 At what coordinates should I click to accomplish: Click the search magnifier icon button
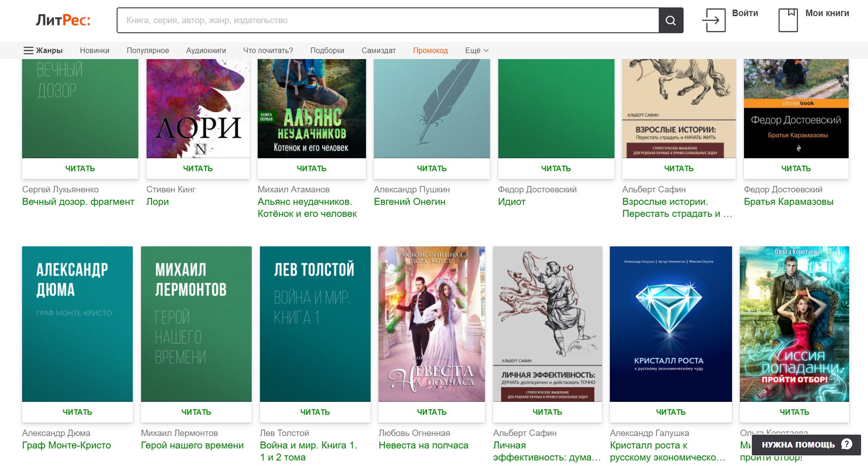(671, 20)
